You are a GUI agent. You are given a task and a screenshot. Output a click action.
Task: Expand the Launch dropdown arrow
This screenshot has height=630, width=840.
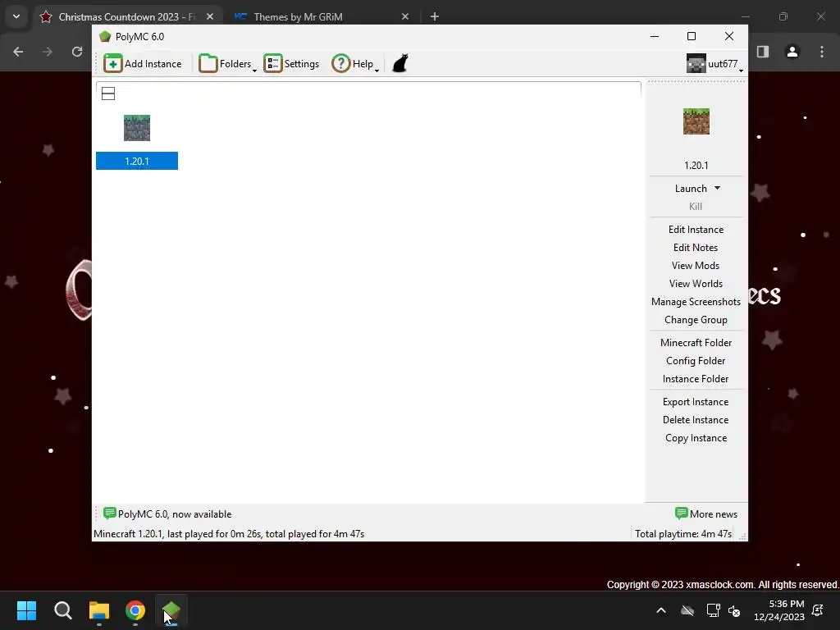tap(717, 188)
